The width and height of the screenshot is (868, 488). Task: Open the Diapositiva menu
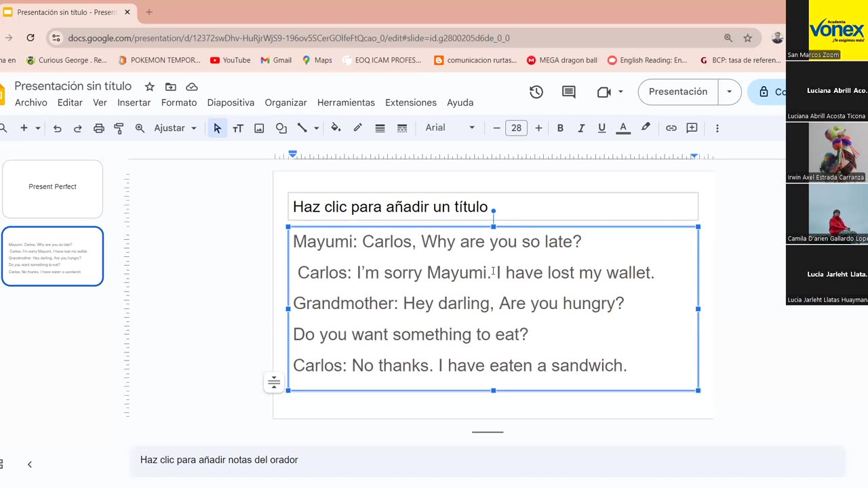pos(231,103)
